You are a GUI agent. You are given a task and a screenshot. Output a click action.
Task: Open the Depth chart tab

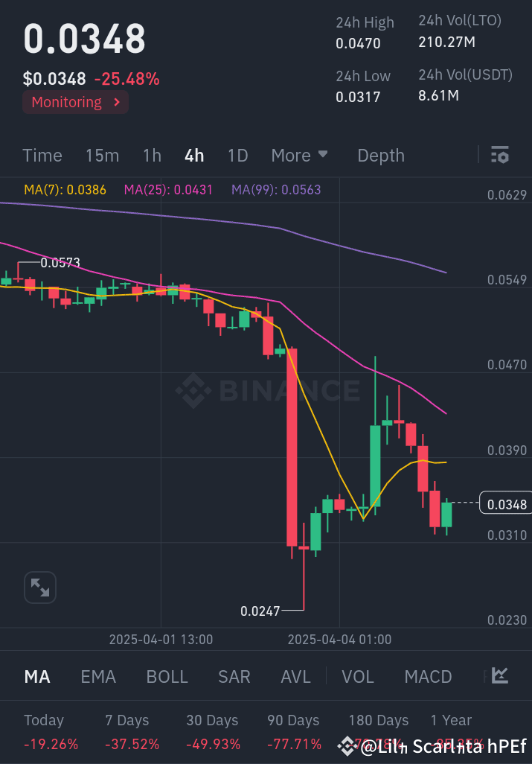coord(381,155)
